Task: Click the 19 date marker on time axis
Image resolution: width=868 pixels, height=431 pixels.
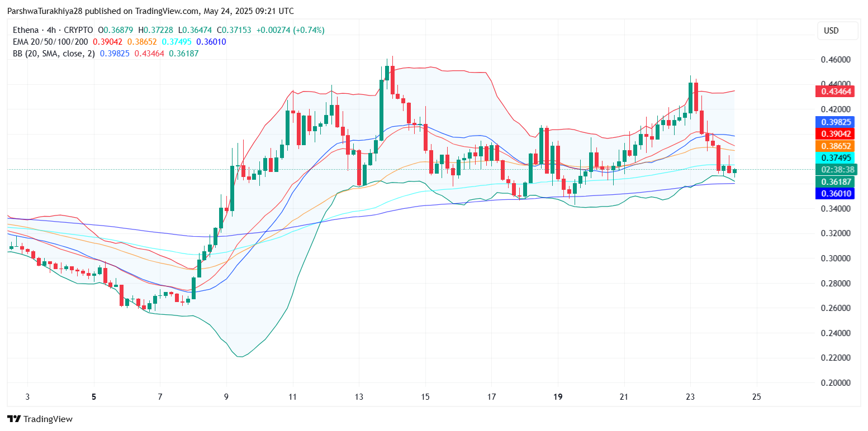Action: (x=558, y=397)
